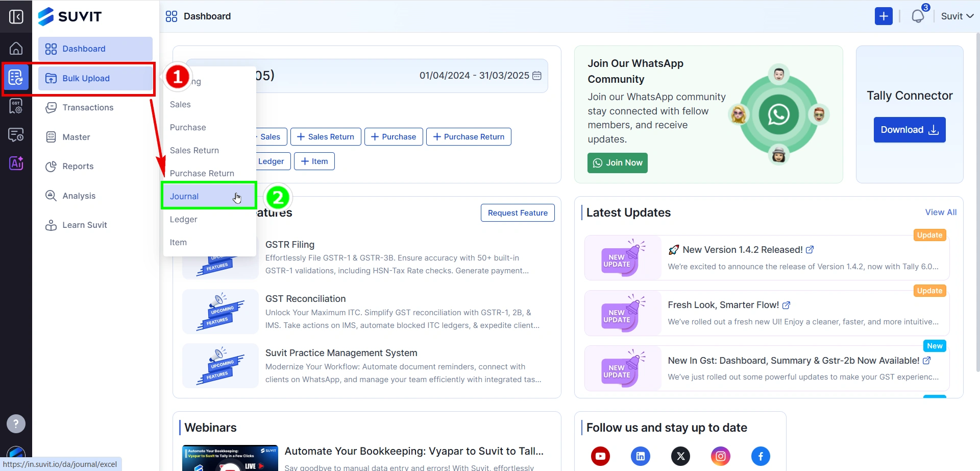Click the SUVIT logo
The width and height of the screenshot is (980, 471).
coord(70,16)
